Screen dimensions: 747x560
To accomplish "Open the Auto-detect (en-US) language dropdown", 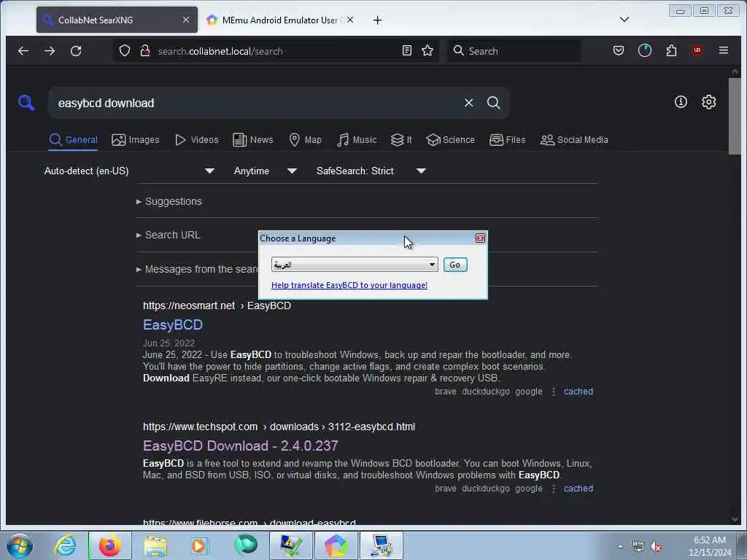I will point(129,171).
